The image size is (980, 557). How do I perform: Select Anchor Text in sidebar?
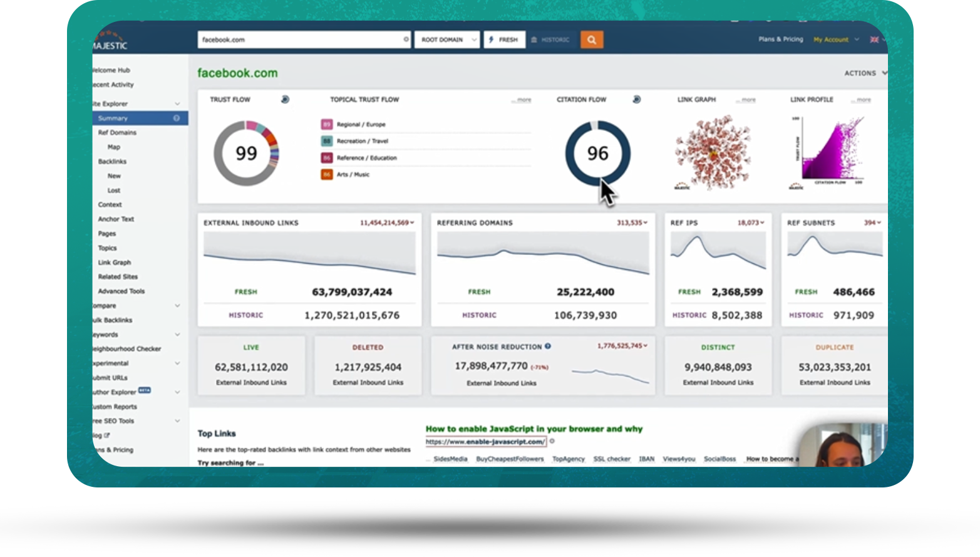pos(116,219)
